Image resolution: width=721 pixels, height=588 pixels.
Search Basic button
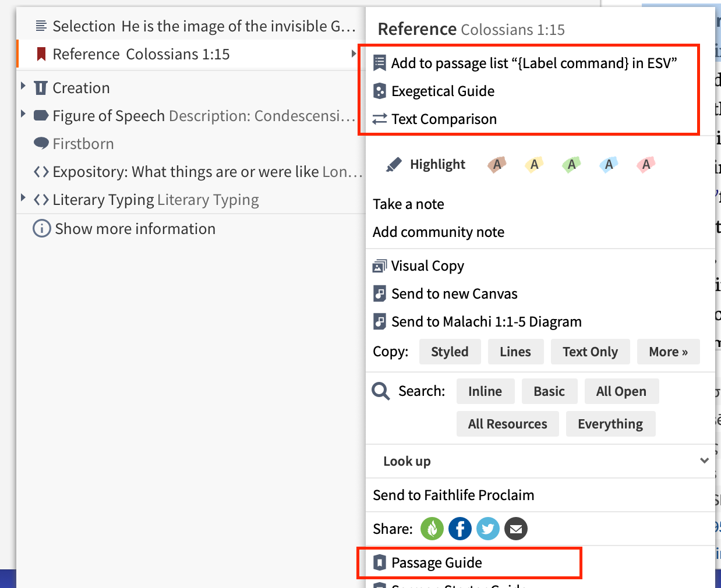pyautogui.click(x=549, y=391)
